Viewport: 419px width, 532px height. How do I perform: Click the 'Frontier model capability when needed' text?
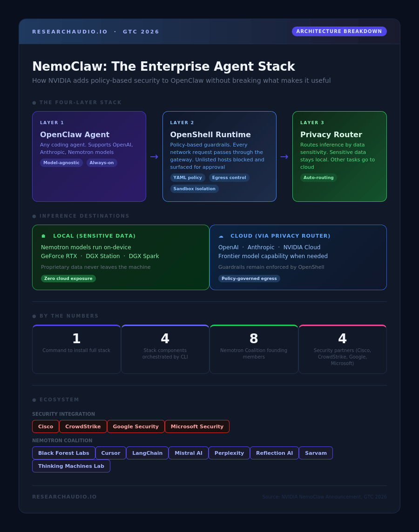pos(273,256)
